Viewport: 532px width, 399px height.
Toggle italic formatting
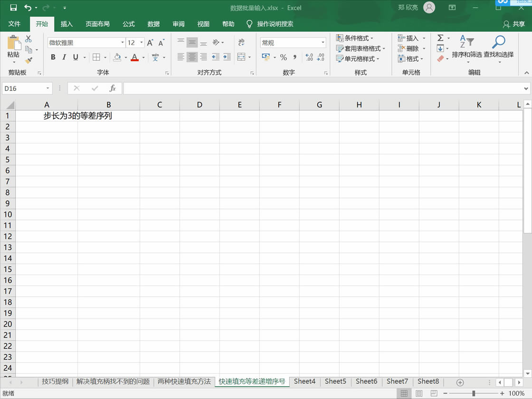click(x=64, y=57)
